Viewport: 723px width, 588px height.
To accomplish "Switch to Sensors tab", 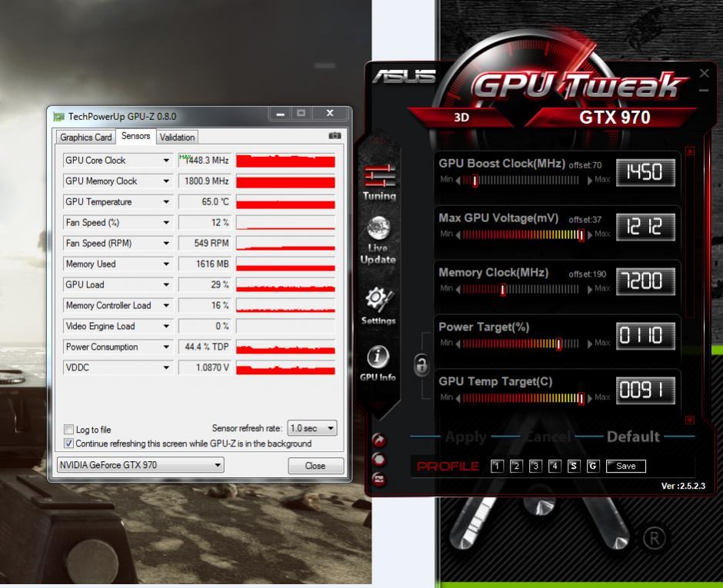I will click(135, 136).
